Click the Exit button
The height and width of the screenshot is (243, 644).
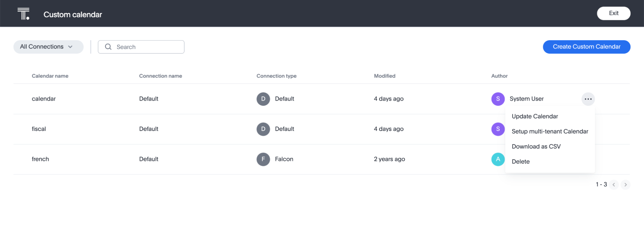pos(613,13)
